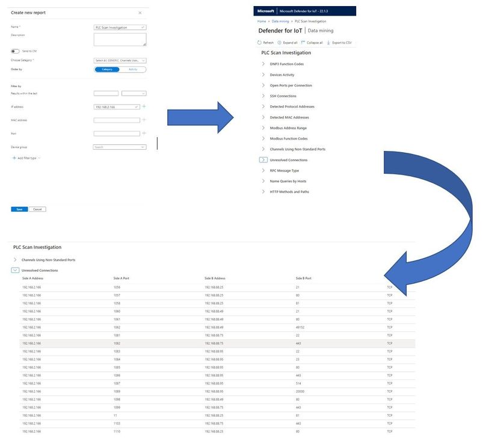Screen dimensions: 483x448
Task: Click the Side B Port cell 20000
Action: click(x=300, y=391)
